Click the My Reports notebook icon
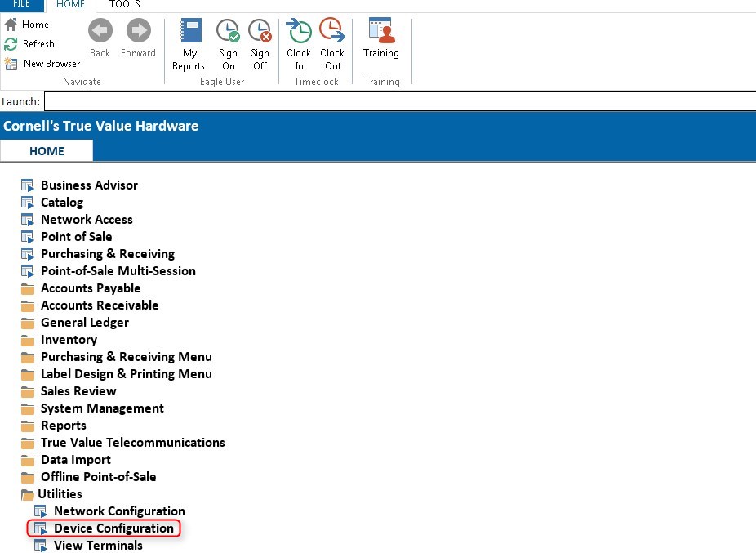The image size is (756, 553). click(189, 33)
